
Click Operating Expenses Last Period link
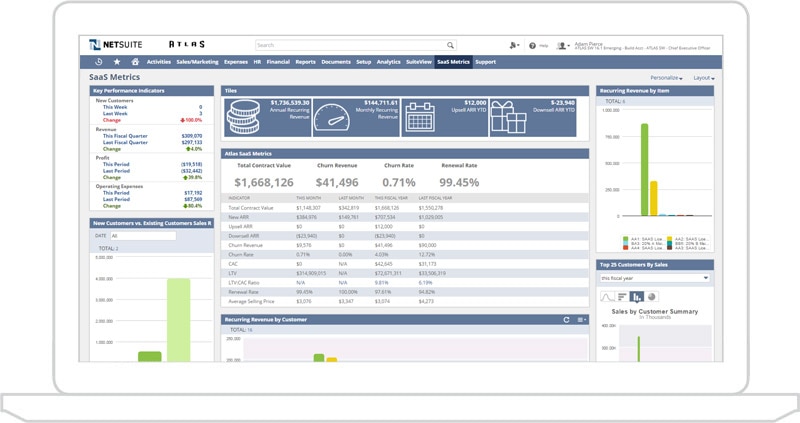(116, 200)
